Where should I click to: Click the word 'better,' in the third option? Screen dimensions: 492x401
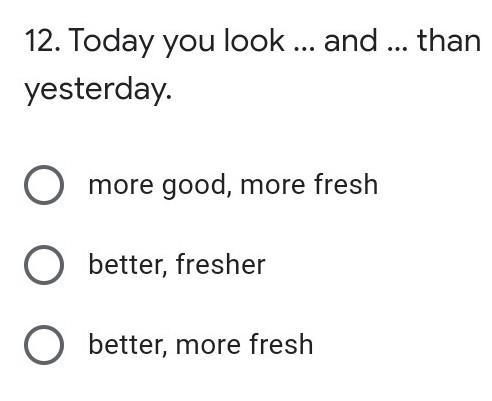click(128, 345)
